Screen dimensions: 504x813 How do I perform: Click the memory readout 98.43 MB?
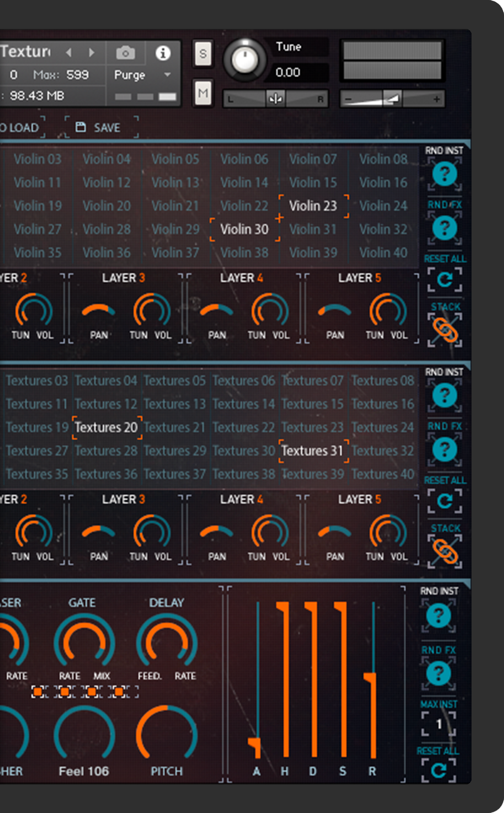pyautogui.click(x=37, y=96)
